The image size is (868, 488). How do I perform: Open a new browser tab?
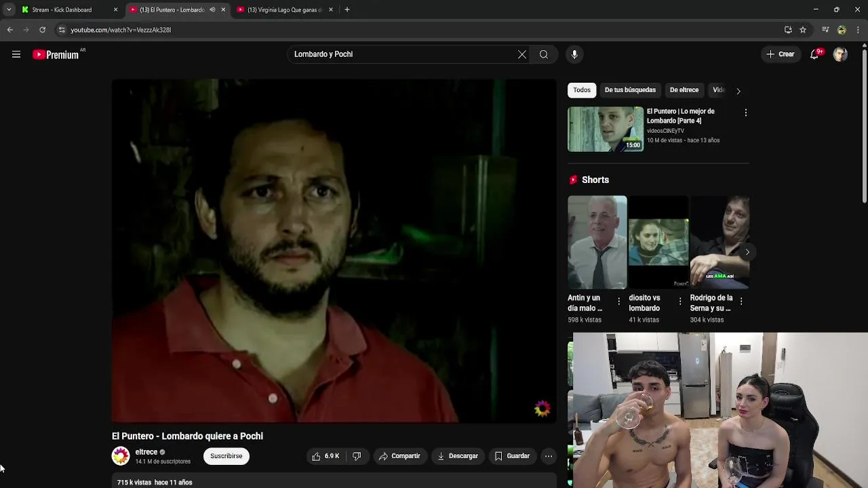347,9
